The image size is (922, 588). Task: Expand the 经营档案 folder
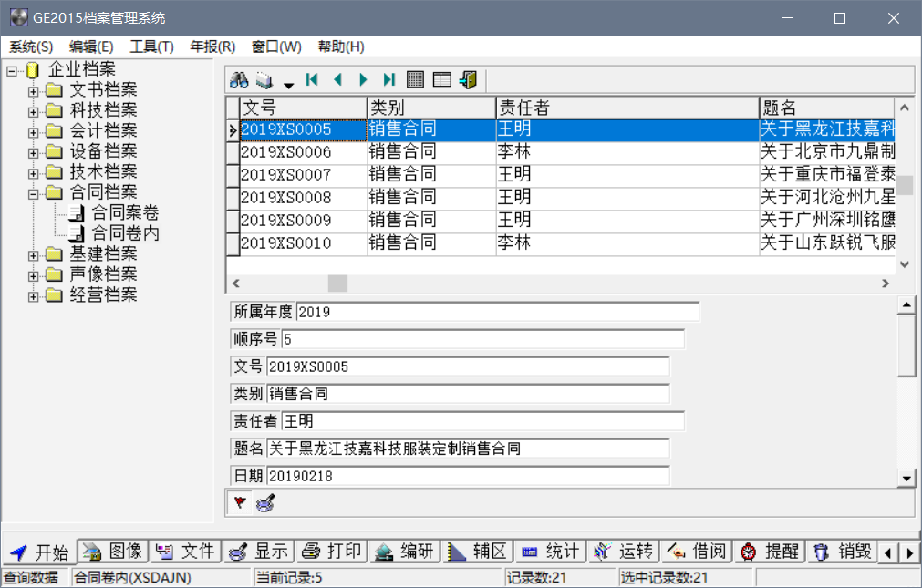click(x=34, y=296)
